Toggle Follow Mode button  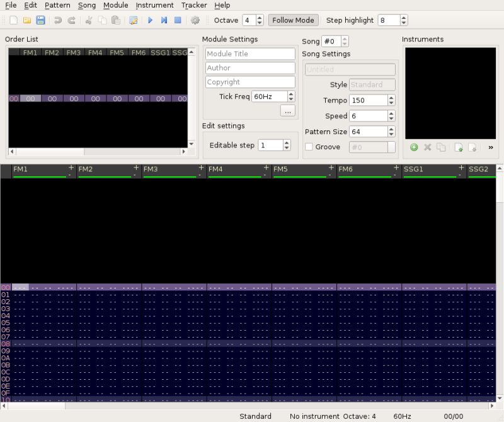tap(294, 20)
